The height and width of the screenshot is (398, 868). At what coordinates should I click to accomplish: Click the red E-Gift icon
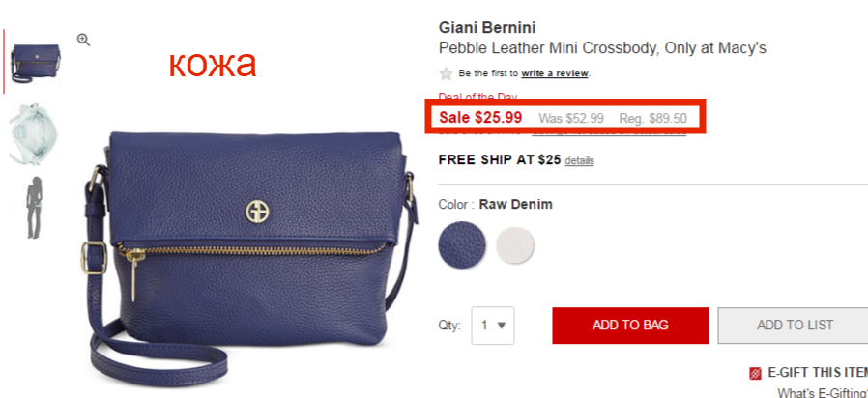pos(755,374)
